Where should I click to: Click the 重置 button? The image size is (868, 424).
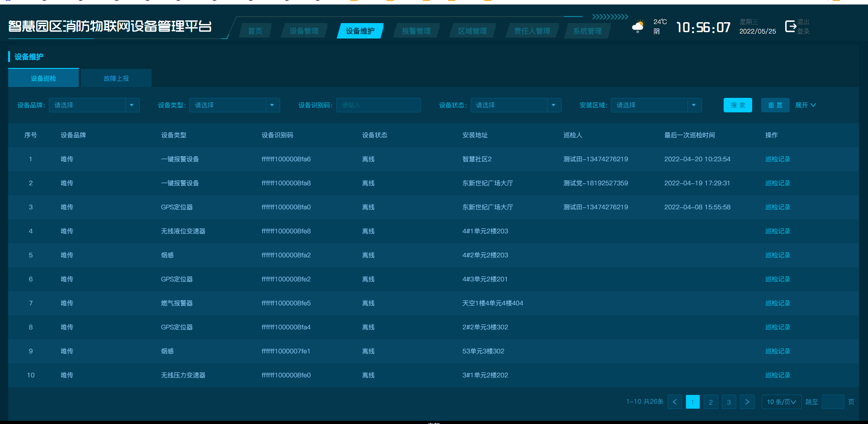click(x=775, y=105)
